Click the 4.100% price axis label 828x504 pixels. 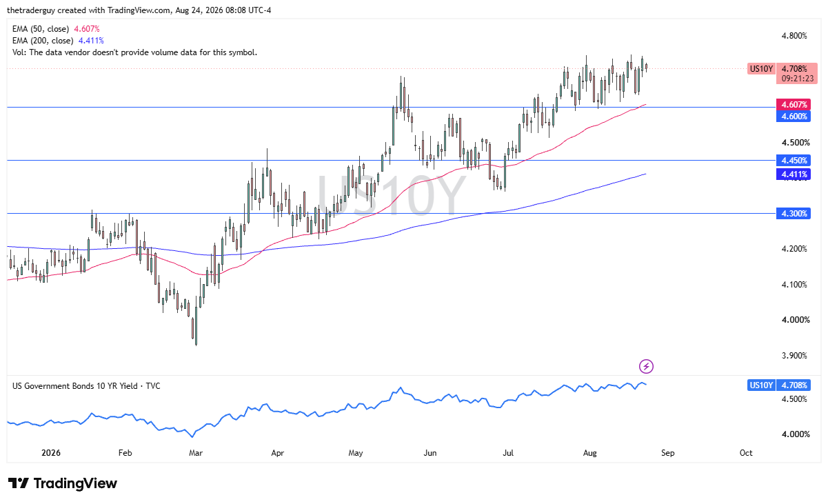(794, 285)
